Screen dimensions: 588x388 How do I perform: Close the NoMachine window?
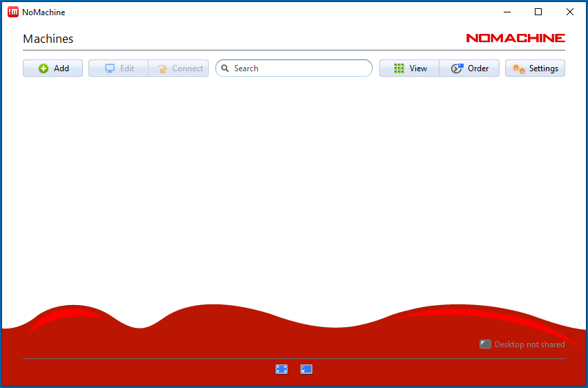[569, 12]
